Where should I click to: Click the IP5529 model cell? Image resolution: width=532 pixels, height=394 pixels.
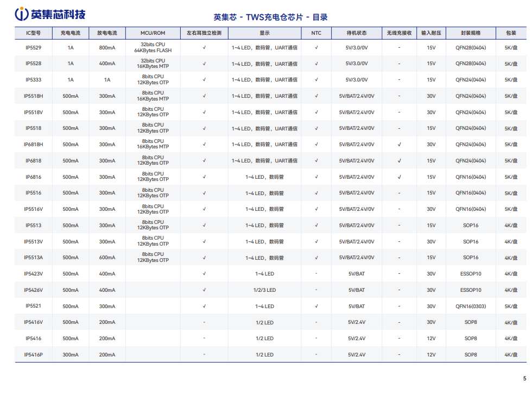tap(33, 48)
